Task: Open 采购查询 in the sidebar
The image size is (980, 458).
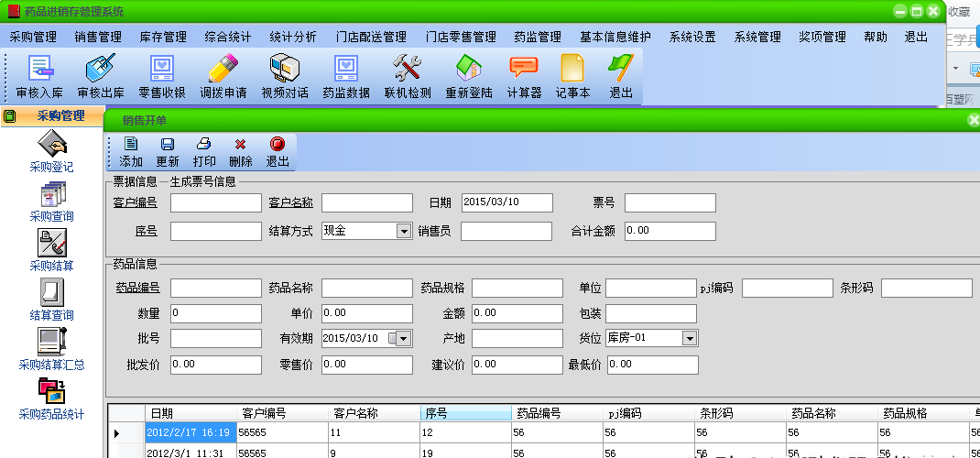Action: click(51, 202)
